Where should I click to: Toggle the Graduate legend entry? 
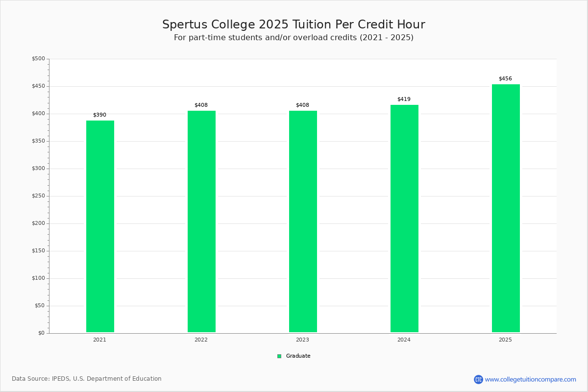[294, 356]
